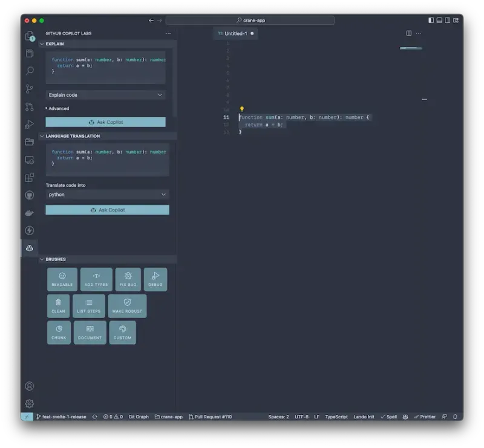Viewport: 484px width, 448px height.
Task: Apply the Make Robust brush
Action: 127,306
